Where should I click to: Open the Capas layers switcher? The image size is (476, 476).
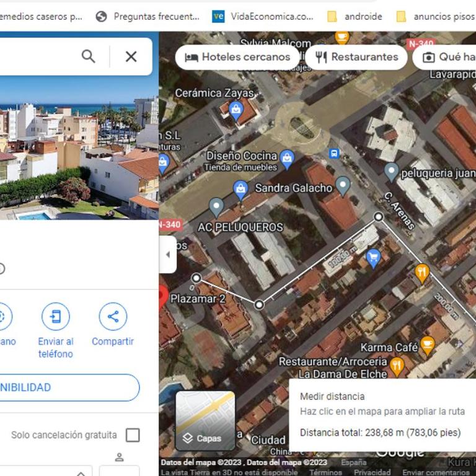[x=205, y=421]
